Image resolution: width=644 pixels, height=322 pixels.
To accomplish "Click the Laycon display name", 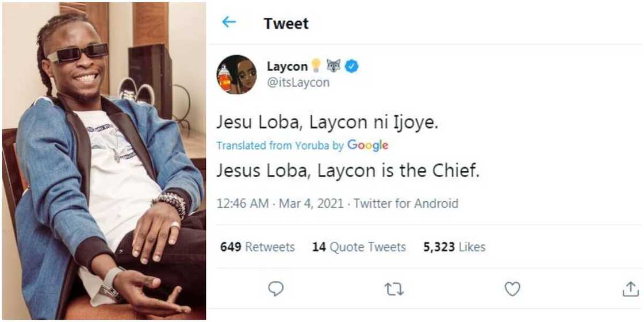I will coord(287,67).
